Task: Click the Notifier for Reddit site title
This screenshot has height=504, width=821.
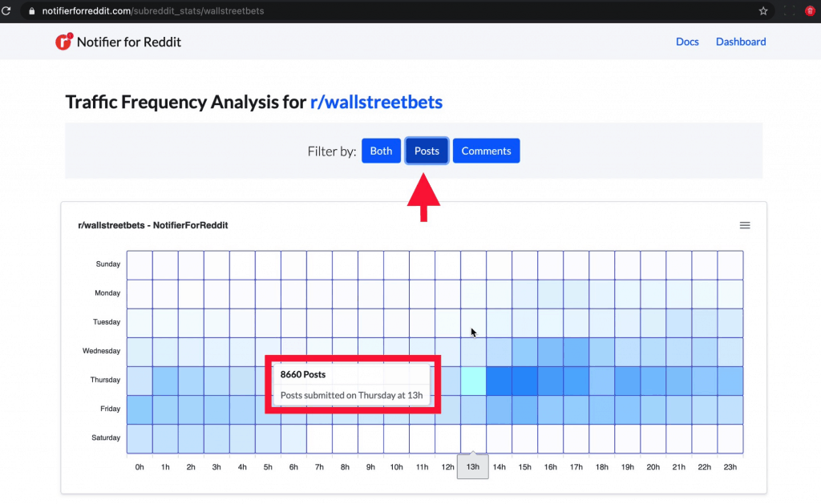Action: (x=129, y=42)
